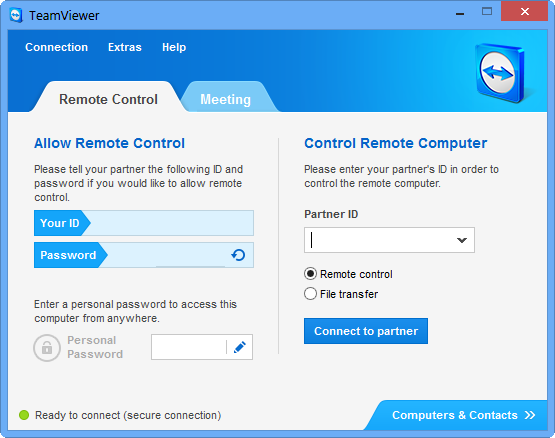
Task: Click the Password display field
Action: pyautogui.click(x=144, y=255)
